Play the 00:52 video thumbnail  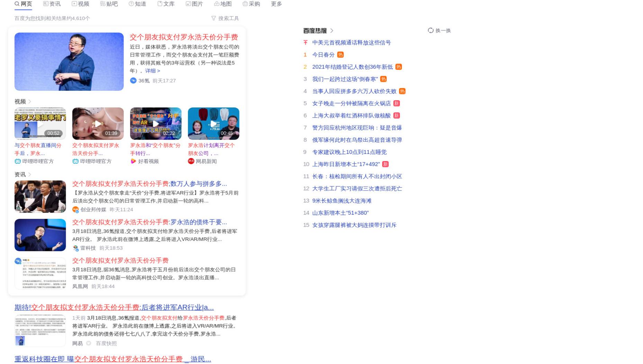40,123
